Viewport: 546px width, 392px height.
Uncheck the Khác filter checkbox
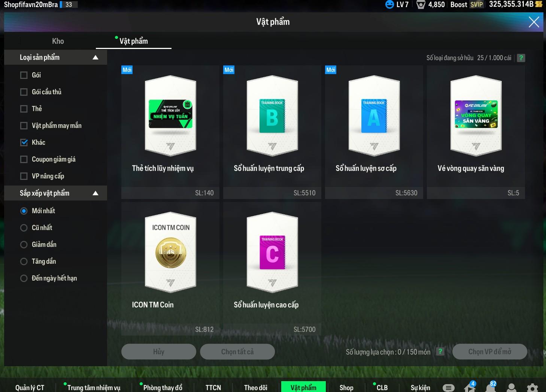coord(24,143)
